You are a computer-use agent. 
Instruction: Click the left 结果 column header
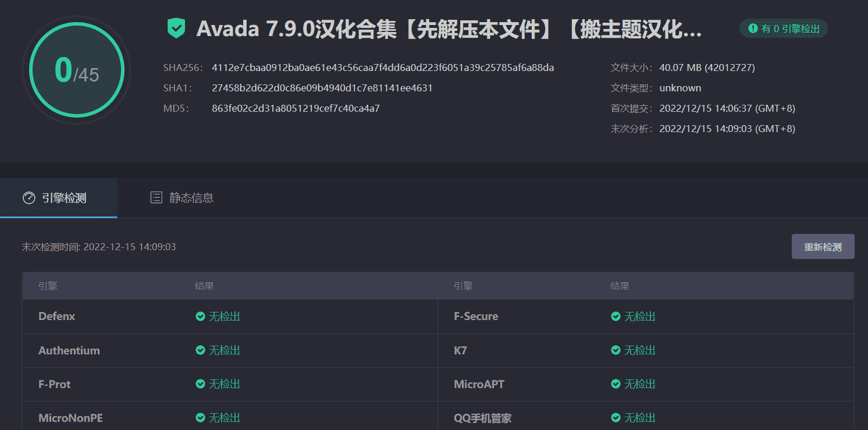point(204,286)
